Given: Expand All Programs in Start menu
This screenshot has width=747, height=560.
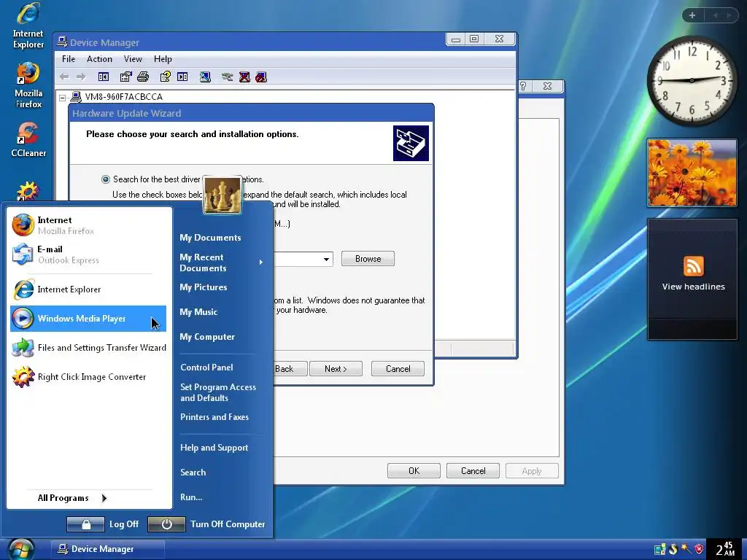Looking at the screenshot, I should (x=72, y=498).
